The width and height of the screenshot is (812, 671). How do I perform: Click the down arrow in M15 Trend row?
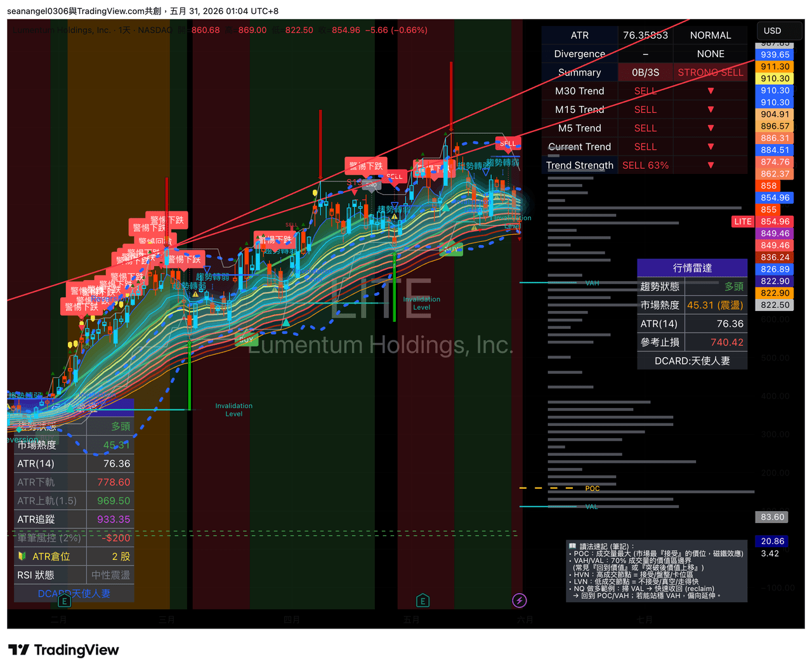(710, 109)
